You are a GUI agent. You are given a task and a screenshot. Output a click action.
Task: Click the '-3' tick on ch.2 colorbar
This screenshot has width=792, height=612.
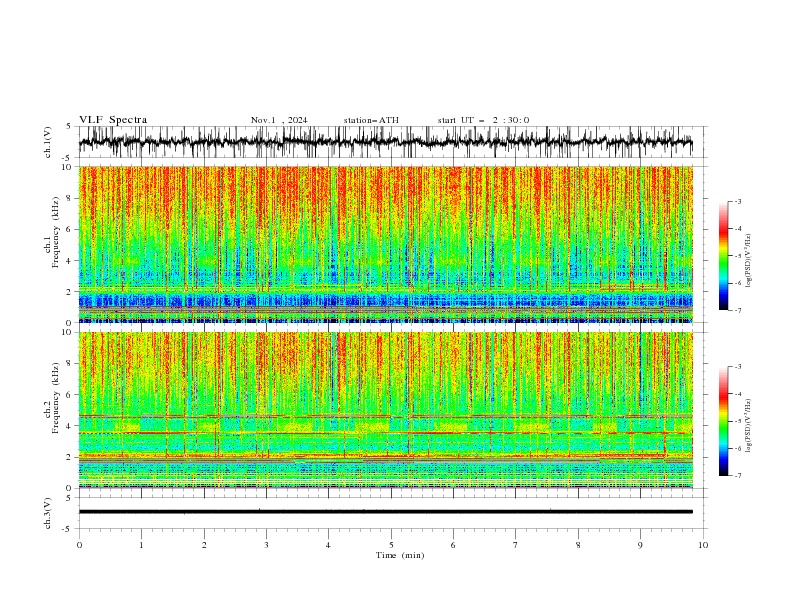tap(737, 367)
